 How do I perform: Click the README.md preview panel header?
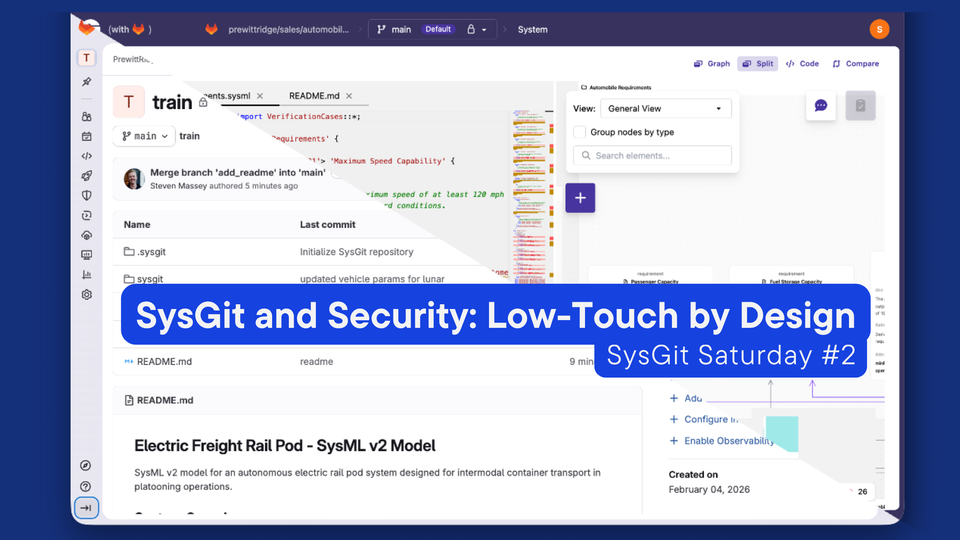(x=378, y=400)
